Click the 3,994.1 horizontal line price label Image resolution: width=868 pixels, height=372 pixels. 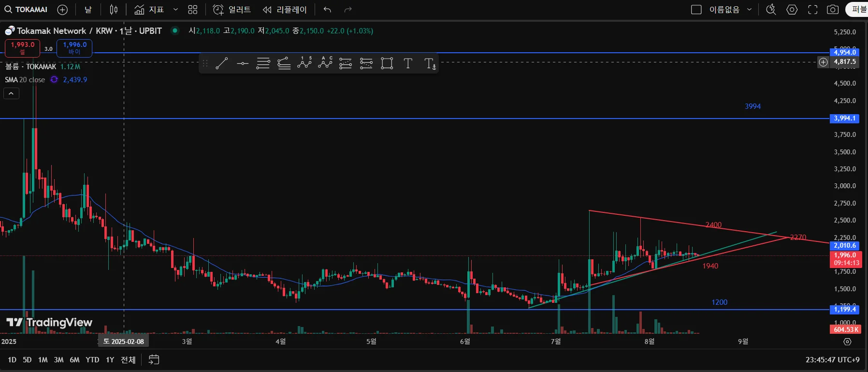pyautogui.click(x=845, y=119)
